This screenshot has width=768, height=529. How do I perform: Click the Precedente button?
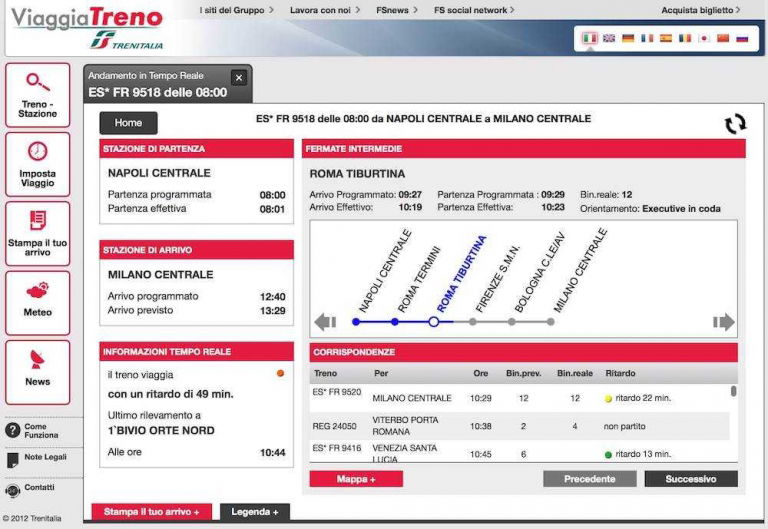pyautogui.click(x=590, y=479)
